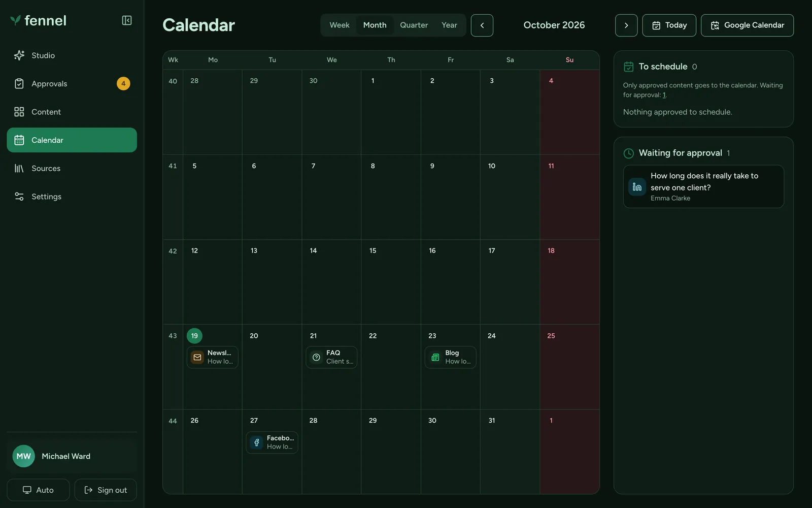
Task: Open the FAQ event on October 21
Action: (x=331, y=357)
